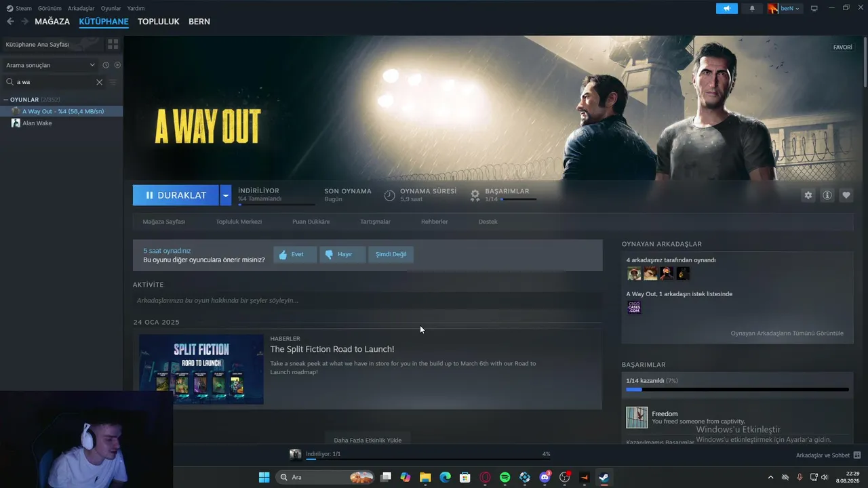Open the Yardım menu

pos(136,8)
